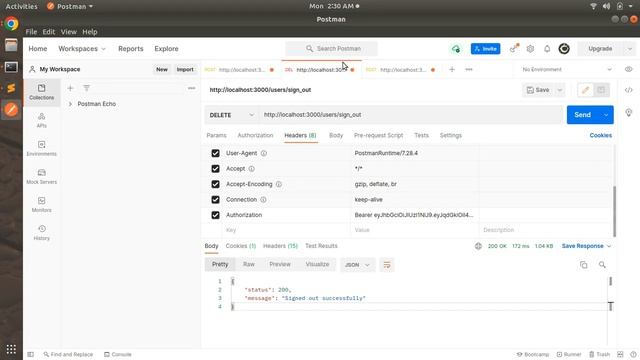Create a new collection with plus icon

pos(70,88)
